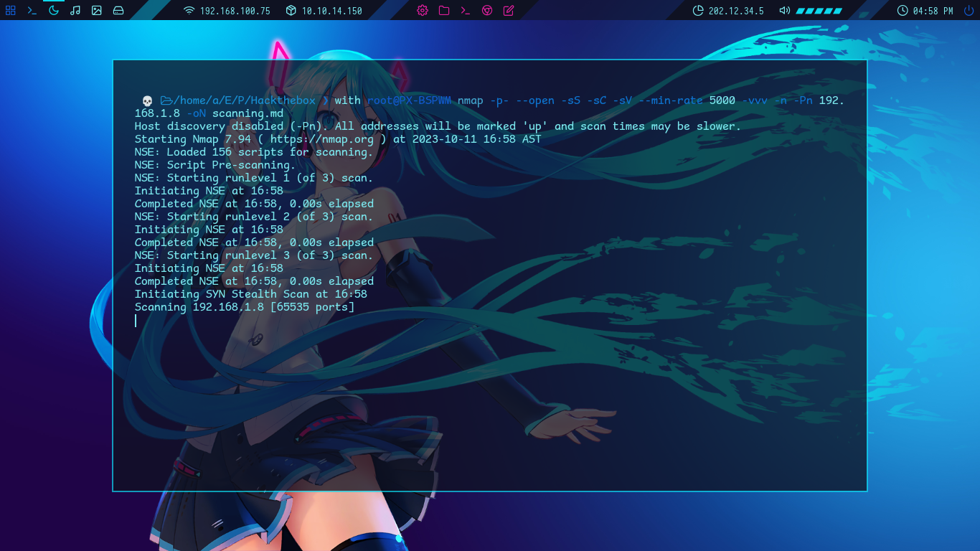Click the 202.12.34.5 target address
980x551 pixels.
pos(736,11)
